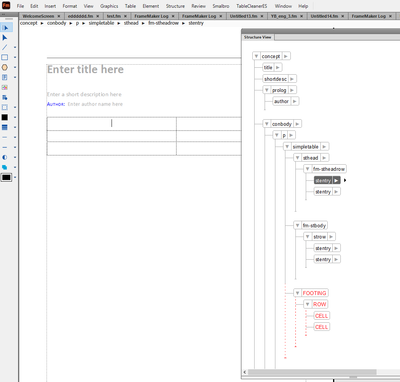Open the Element menu
This screenshot has height=382, width=400.
pos(151,6)
